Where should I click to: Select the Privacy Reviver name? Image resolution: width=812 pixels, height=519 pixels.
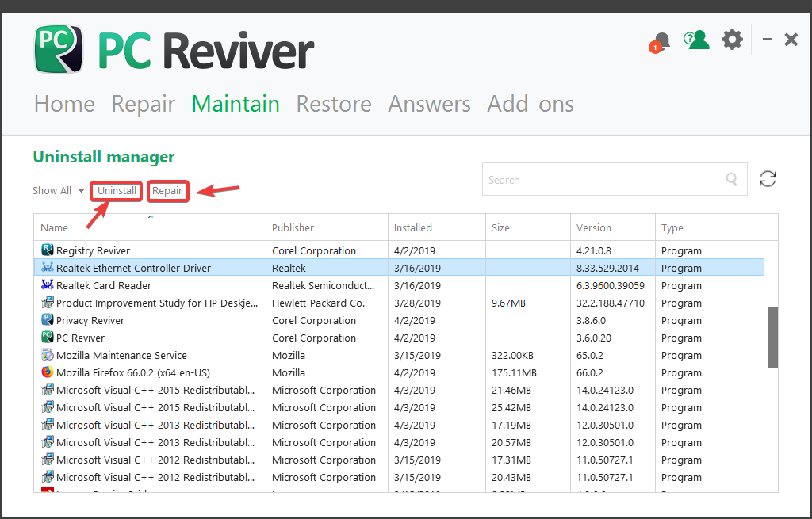(x=90, y=321)
